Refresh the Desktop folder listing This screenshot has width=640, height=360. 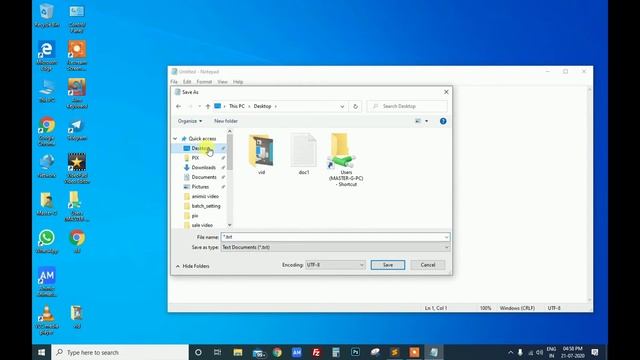coord(356,106)
